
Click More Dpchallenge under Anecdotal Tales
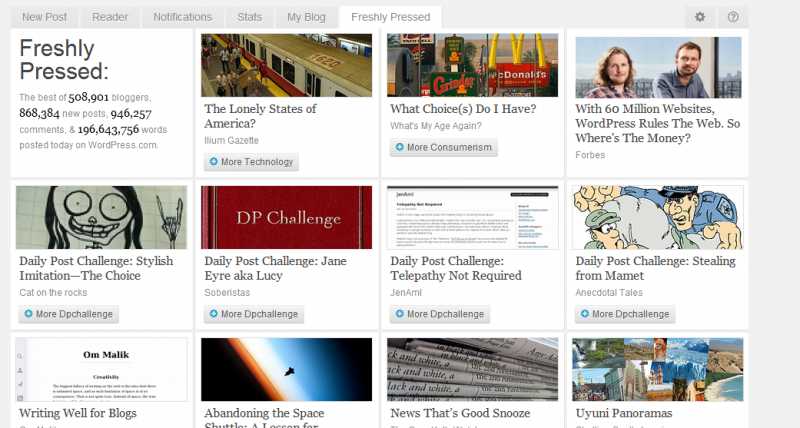pyautogui.click(x=625, y=314)
